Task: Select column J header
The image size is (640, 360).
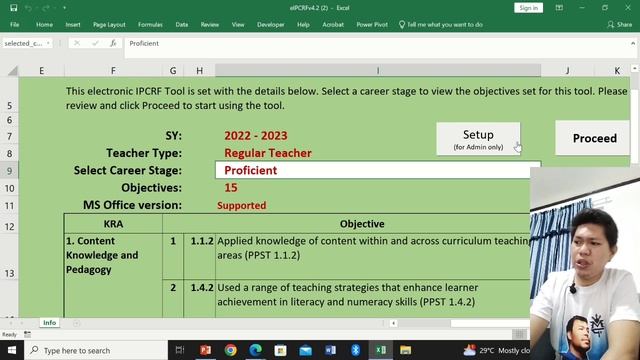Action: pyautogui.click(x=567, y=71)
